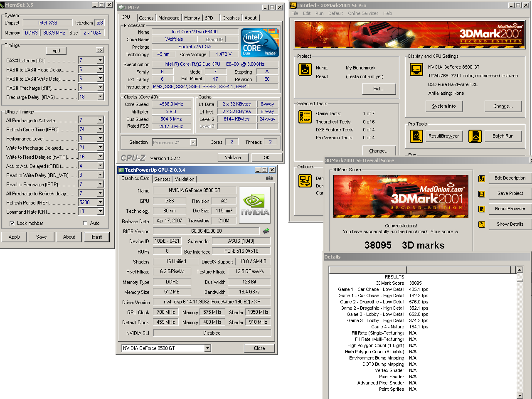532x399 pixels.
Task: Open the Processor #1 selection dropdown
Action: tap(193, 143)
